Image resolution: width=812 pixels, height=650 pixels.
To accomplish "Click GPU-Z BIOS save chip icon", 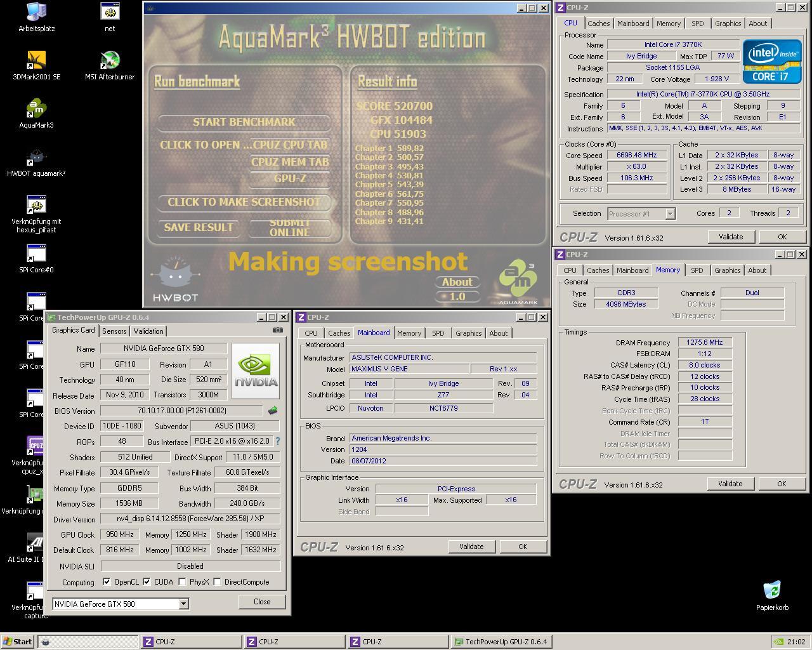I will click(273, 411).
